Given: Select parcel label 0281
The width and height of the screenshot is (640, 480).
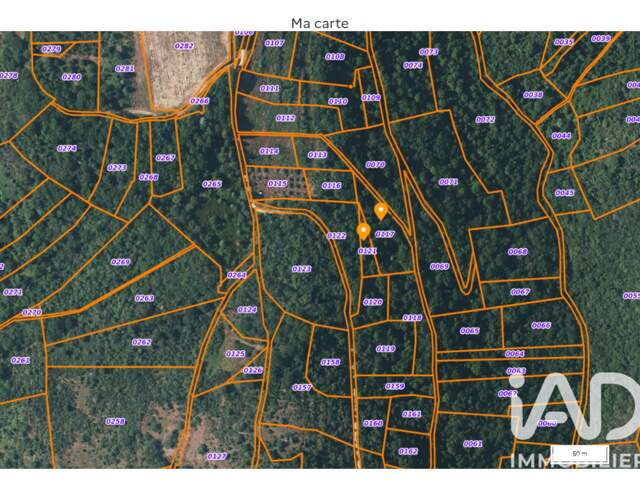Looking at the screenshot, I should click(x=125, y=69).
